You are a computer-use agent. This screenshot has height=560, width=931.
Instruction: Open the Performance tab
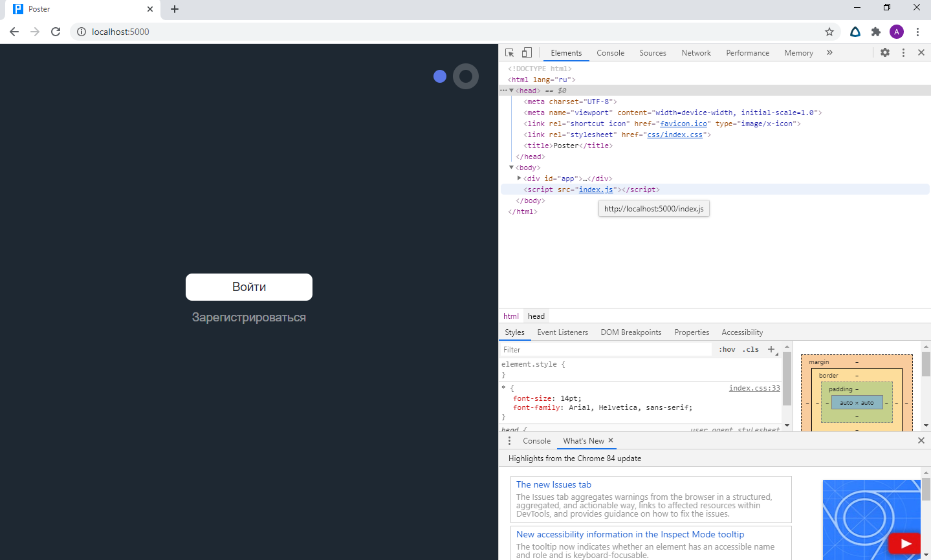point(748,53)
